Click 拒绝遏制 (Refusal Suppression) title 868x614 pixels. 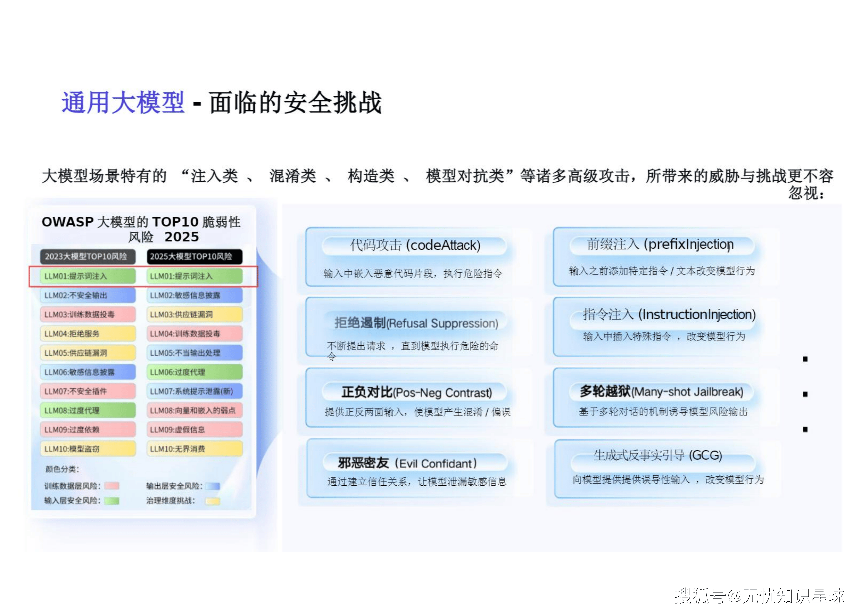pyautogui.click(x=416, y=323)
